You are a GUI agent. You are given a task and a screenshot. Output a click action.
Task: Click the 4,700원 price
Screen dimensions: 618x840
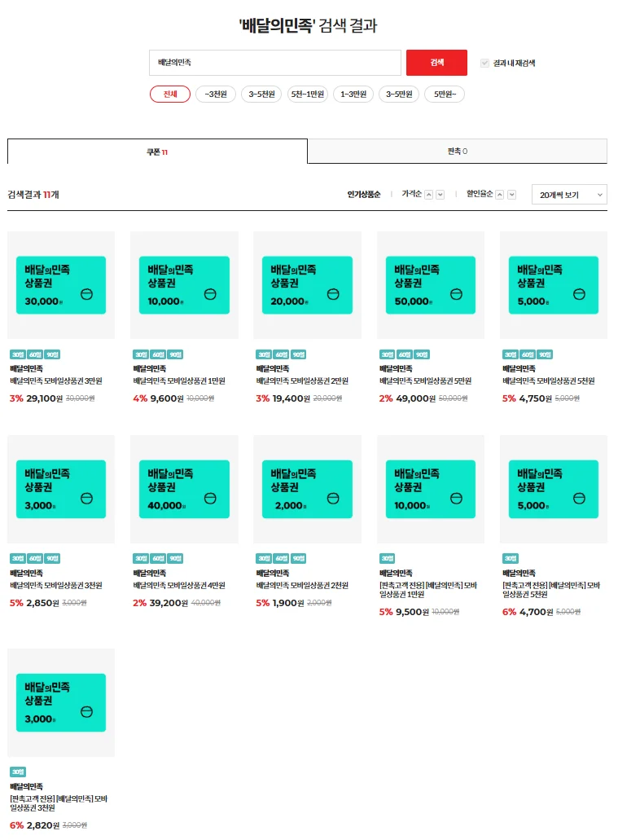coord(536,613)
